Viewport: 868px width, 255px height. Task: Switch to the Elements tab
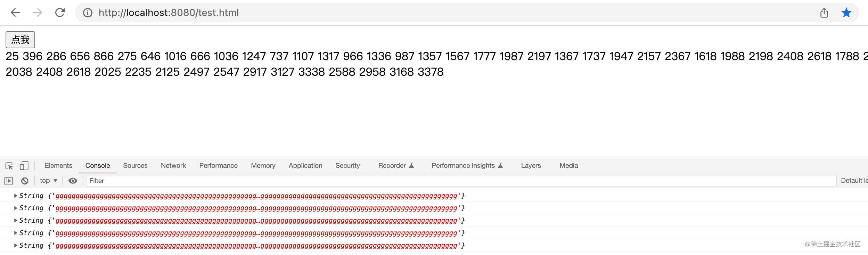[x=58, y=166]
